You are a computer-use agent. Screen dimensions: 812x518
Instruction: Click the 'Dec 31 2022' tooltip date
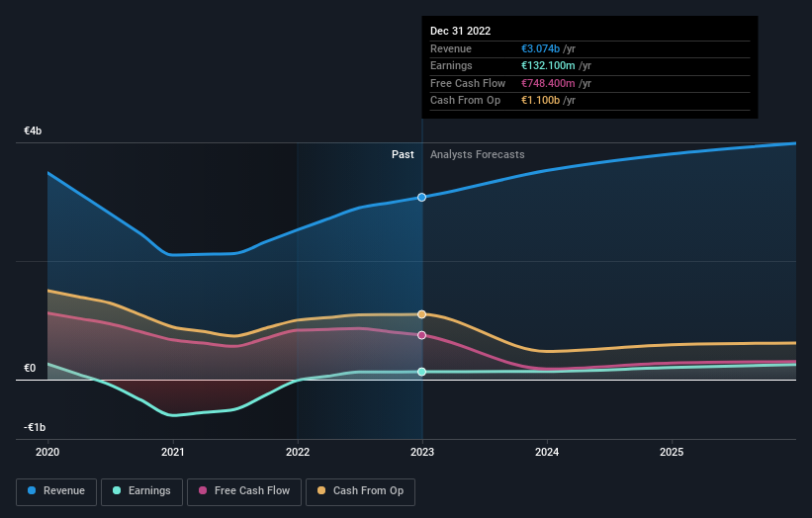click(460, 31)
